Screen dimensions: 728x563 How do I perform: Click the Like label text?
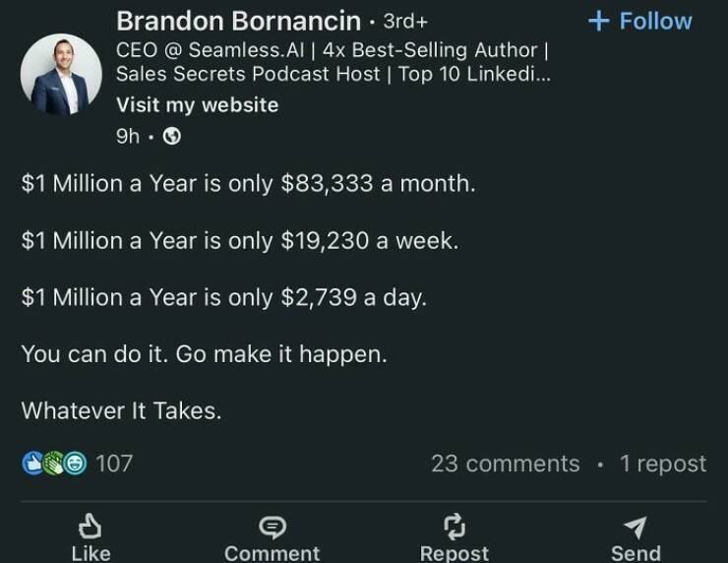coord(91,554)
